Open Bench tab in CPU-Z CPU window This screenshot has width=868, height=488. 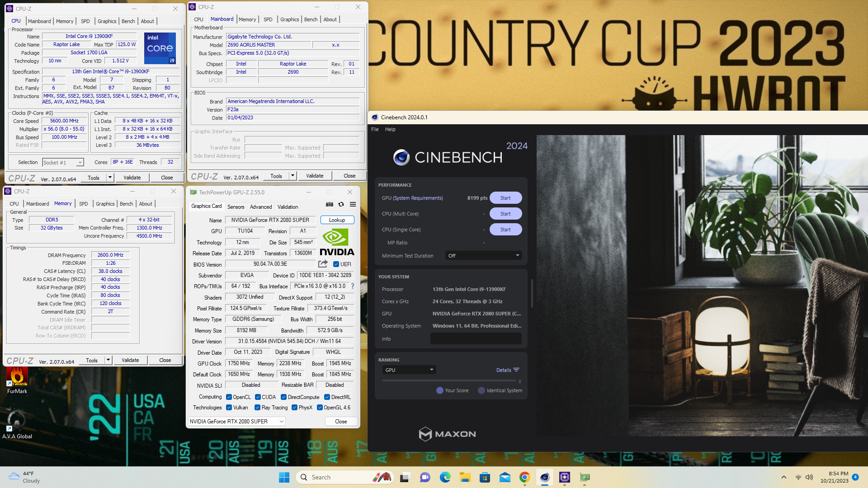coord(128,21)
